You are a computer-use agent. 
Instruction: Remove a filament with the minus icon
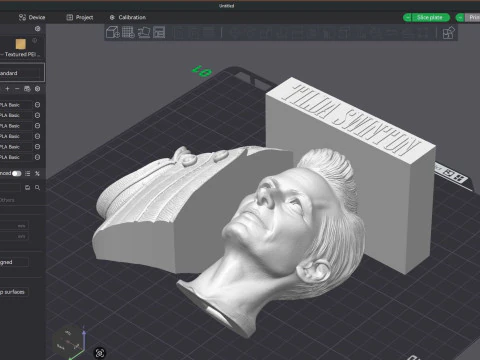[17, 89]
